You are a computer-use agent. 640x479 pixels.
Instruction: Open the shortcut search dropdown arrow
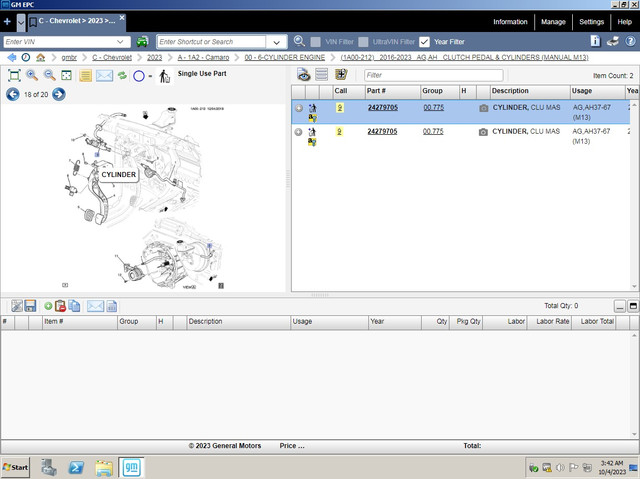coord(276,42)
